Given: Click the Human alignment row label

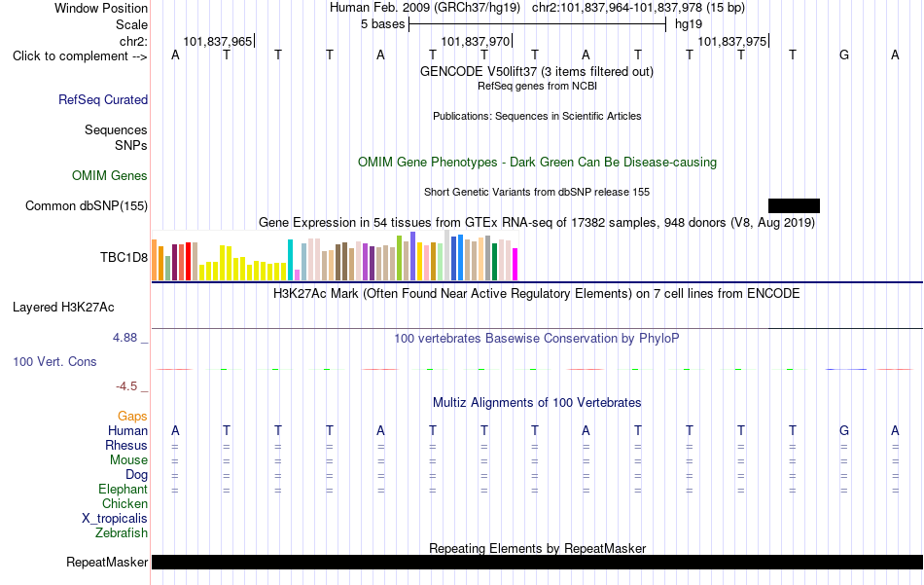Looking at the screenshot, I should [x=127, y=430].
